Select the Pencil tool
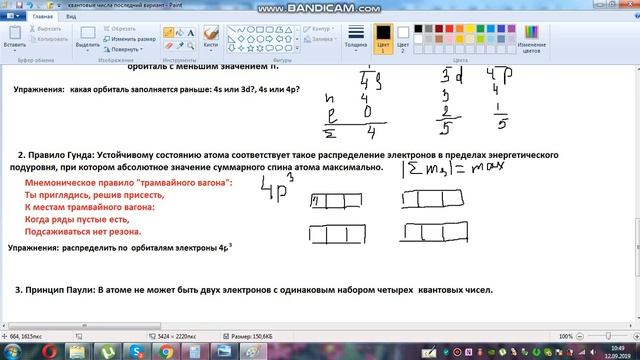This screenshot has height=360, width=640. point(168,33)
